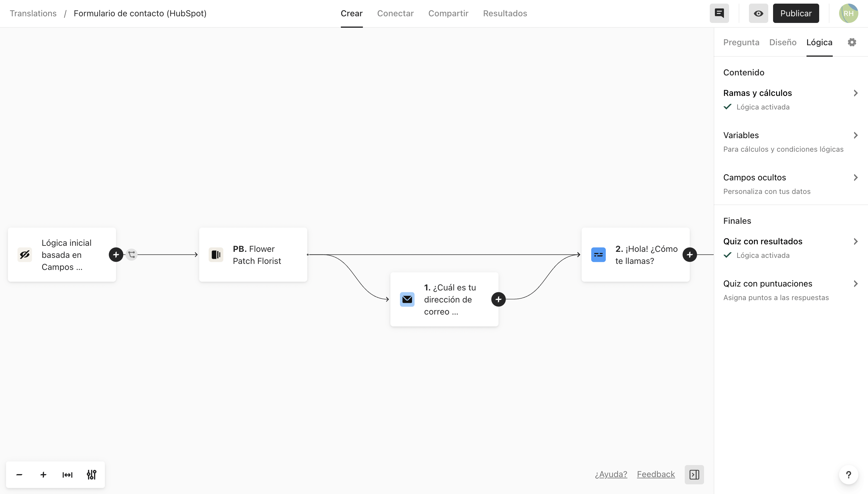Viewport: 868px width, 494px height.
Task: Select the question 1 email node text
Action: coord(450,299)
